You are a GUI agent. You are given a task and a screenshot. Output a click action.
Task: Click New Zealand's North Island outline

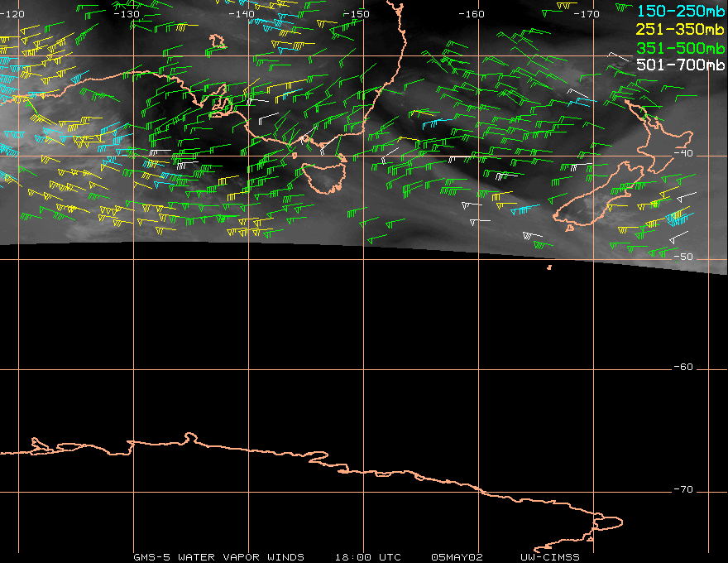tap(659, 135)
